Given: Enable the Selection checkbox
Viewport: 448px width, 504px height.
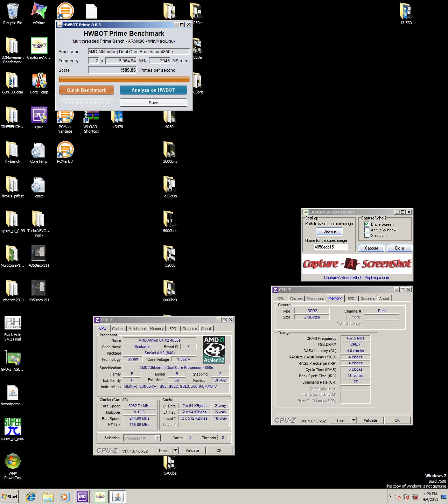Looking at the screenshot, I should tap(367, 235).
